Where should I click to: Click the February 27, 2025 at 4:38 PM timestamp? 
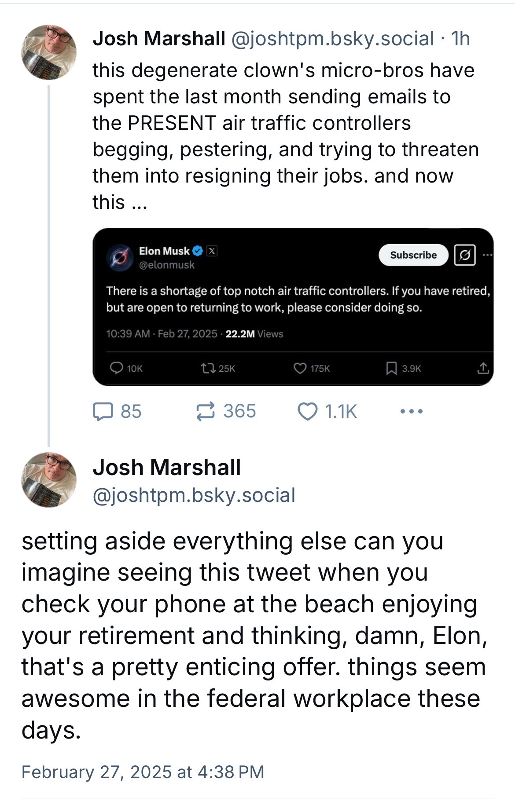[143, 772]
